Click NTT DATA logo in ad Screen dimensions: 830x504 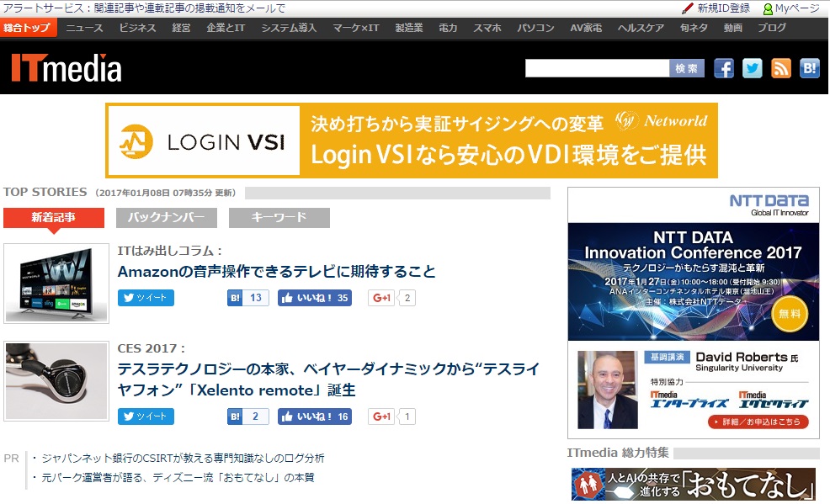tap(769, 204)
